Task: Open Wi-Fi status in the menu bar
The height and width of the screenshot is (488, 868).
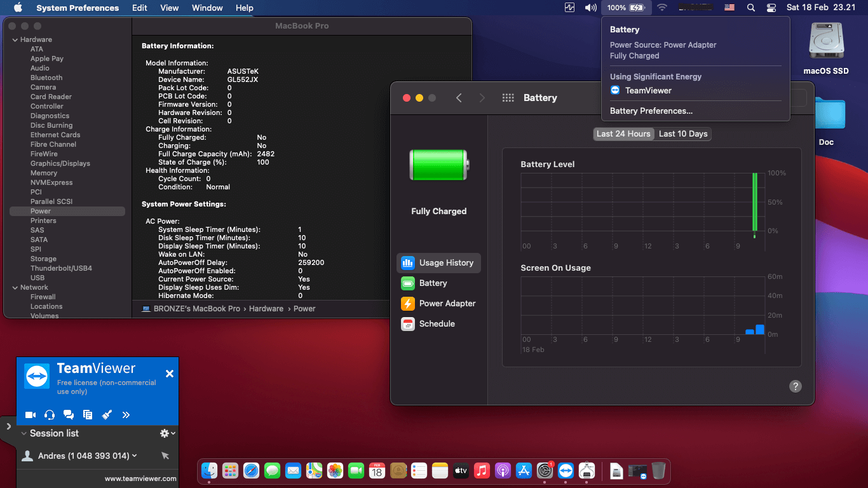Action: pyautogui.click(x=662, y=8)
